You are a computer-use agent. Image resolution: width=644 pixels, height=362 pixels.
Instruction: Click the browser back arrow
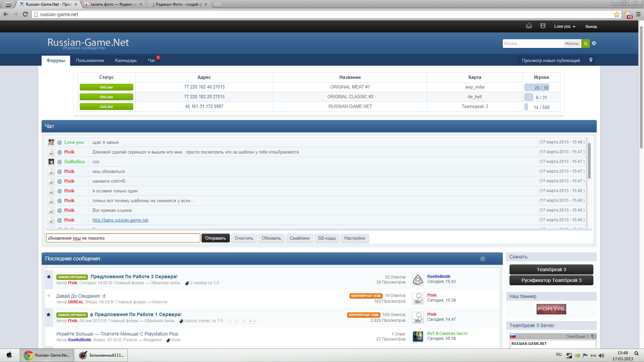click(6, 14)
